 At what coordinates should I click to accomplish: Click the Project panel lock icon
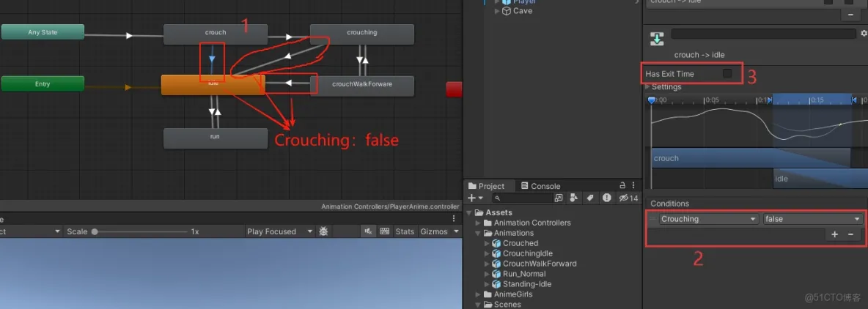pyautogui.click(x=622, y=186)
